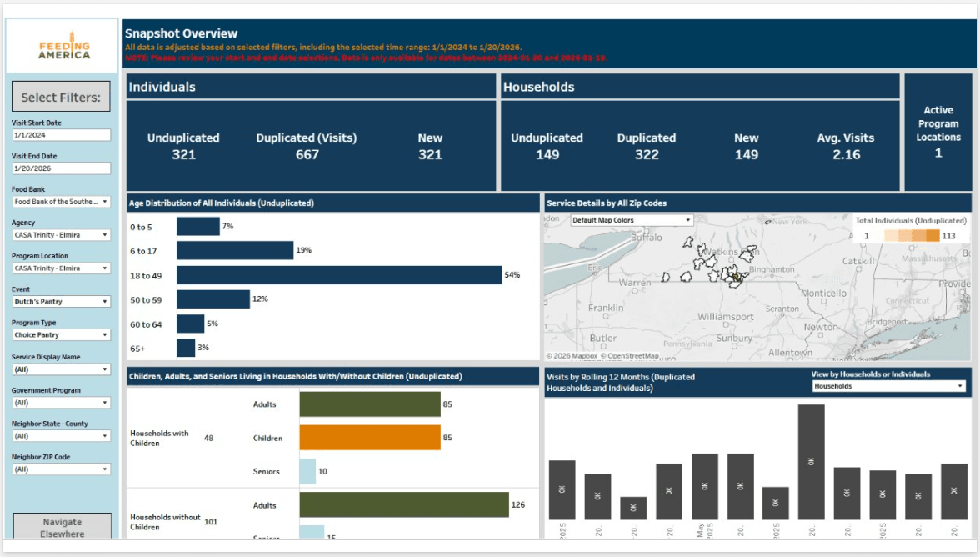980x557 pixels.
Task: Expand the Agency filter dropdown
Action: [x=62, y=235]
